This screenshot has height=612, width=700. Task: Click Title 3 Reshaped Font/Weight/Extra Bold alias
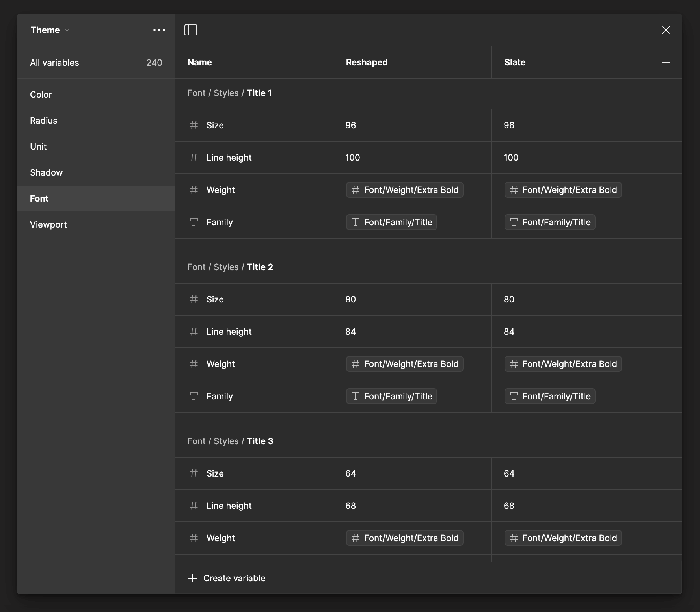405,538
